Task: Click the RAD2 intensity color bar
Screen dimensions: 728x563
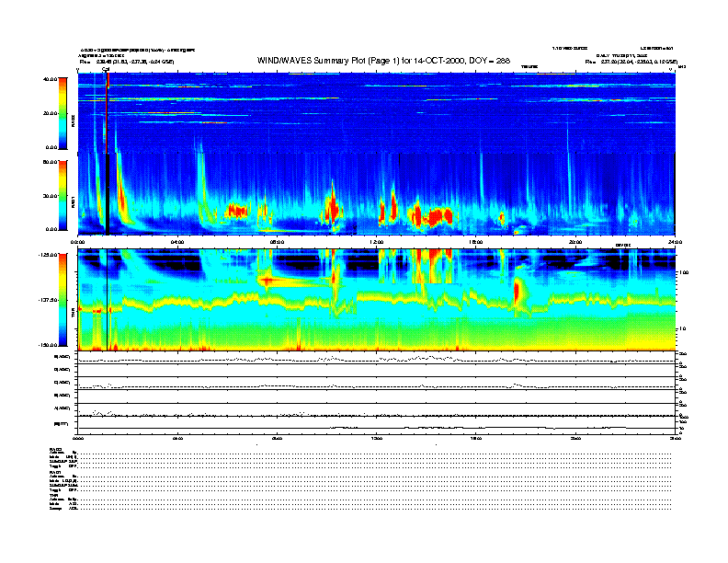Action: 63,113
